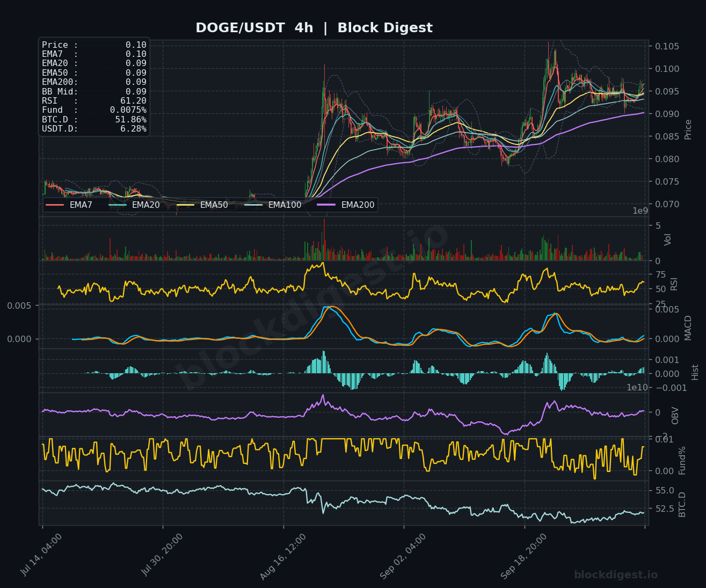Click the Fund% axis label
The height and width of the screenshot is (588, 706).
click(x=682, y=460)
